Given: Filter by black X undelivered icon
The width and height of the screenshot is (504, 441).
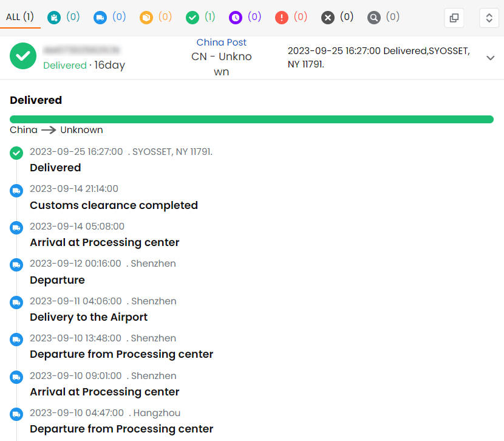Looking at the screenshot, I should (x=328, y=18).
